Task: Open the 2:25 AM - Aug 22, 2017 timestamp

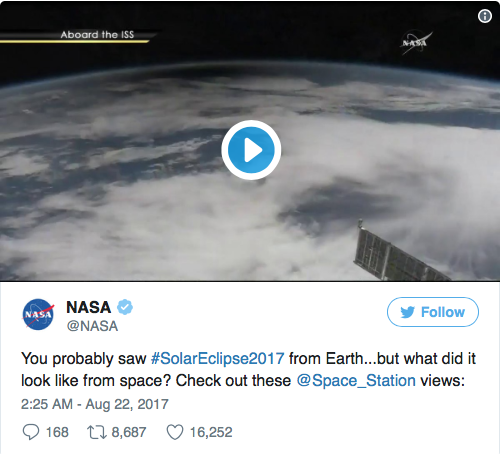Action: tap(95, 404)
